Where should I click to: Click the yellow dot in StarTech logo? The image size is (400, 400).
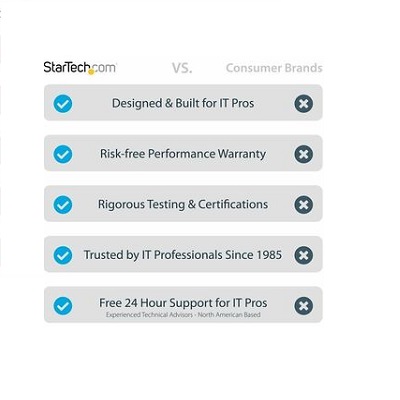coord(91,72)
